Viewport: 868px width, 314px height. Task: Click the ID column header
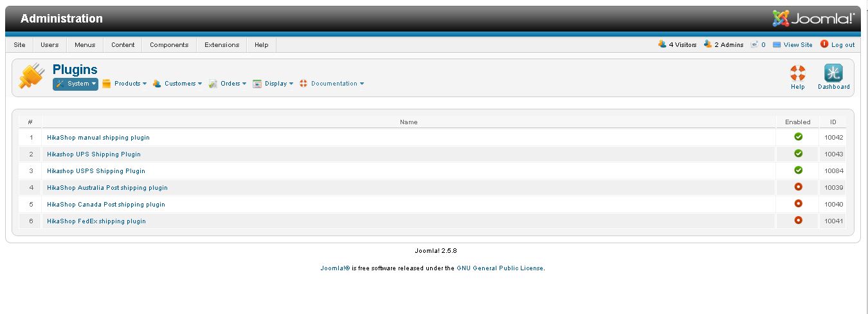click(833, 122)
